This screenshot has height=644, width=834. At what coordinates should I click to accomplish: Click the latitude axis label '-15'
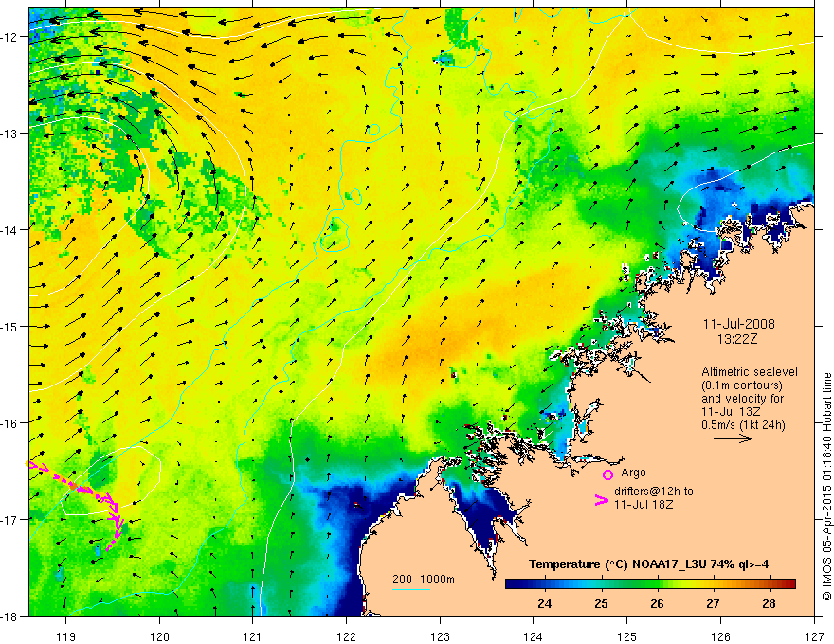point(10,327)
